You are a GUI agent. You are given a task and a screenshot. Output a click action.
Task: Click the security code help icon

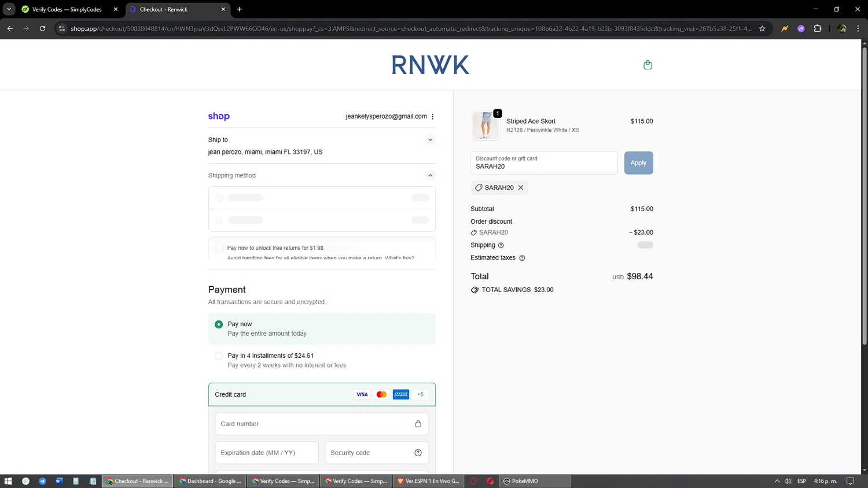418,453
